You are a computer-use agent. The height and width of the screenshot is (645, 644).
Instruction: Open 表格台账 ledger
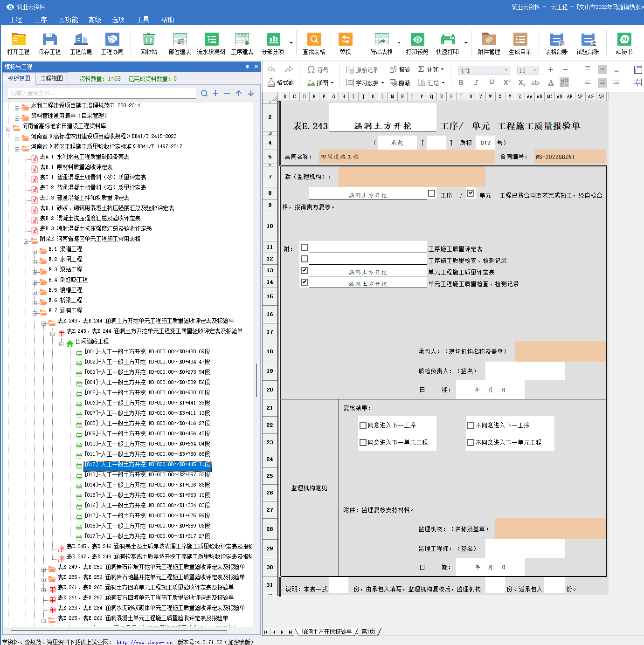point(556,44)
